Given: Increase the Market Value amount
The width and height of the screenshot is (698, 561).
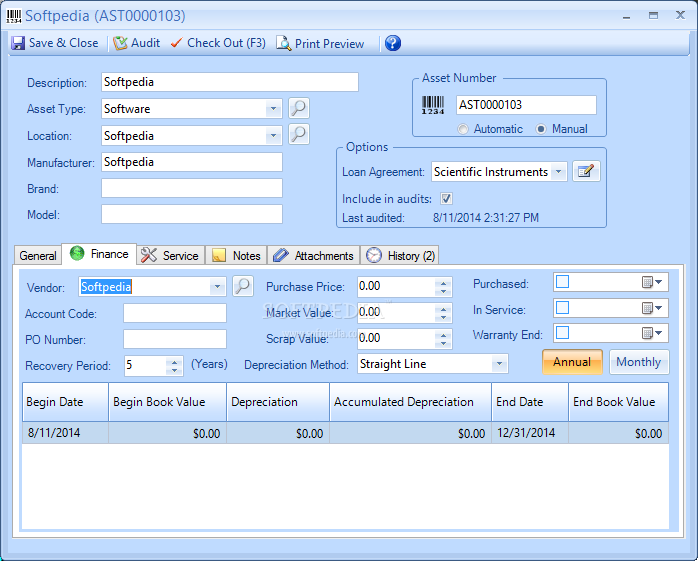Looking at the screenshot, I should click(x=443, y=309).
